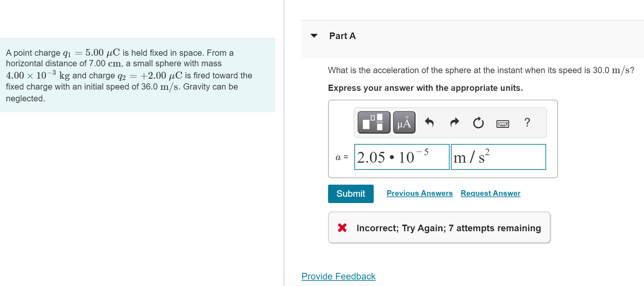The image size is (644, 286).
Task: Open the keyboard shortcuts icon
Action: pyautogui.click(x=503, y=124)
